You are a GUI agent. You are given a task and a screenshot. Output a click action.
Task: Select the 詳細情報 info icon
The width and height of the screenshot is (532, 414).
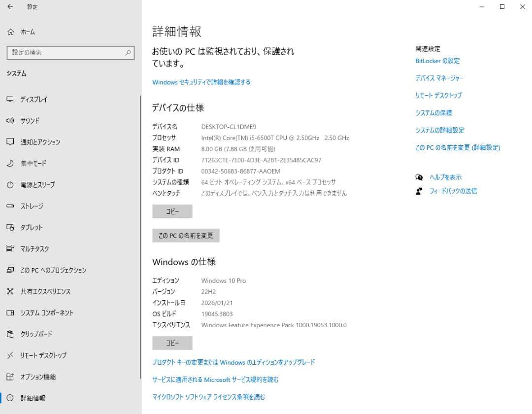coord(10,398)
